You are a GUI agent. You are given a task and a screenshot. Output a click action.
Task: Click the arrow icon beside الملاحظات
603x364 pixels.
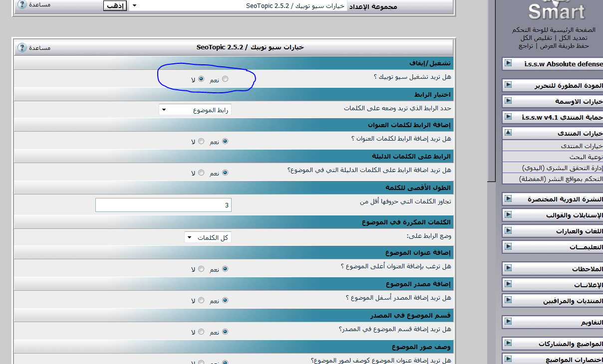click(x=508, y=268)
